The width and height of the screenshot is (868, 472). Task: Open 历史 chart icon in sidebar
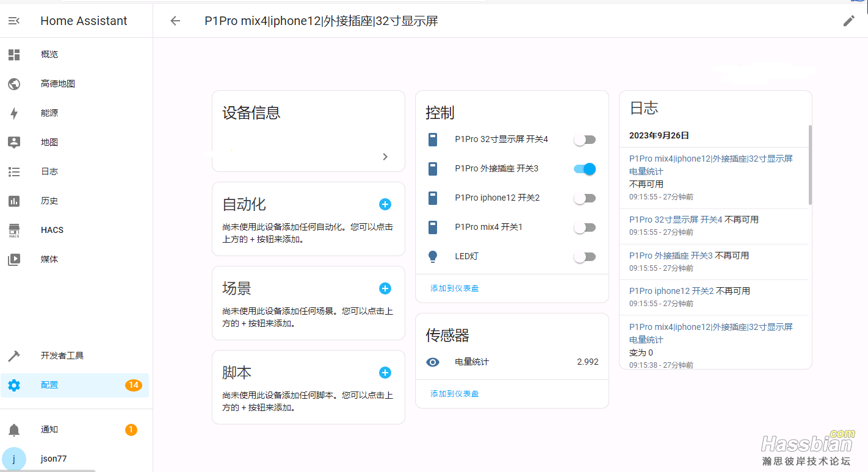tap(14, 201)
